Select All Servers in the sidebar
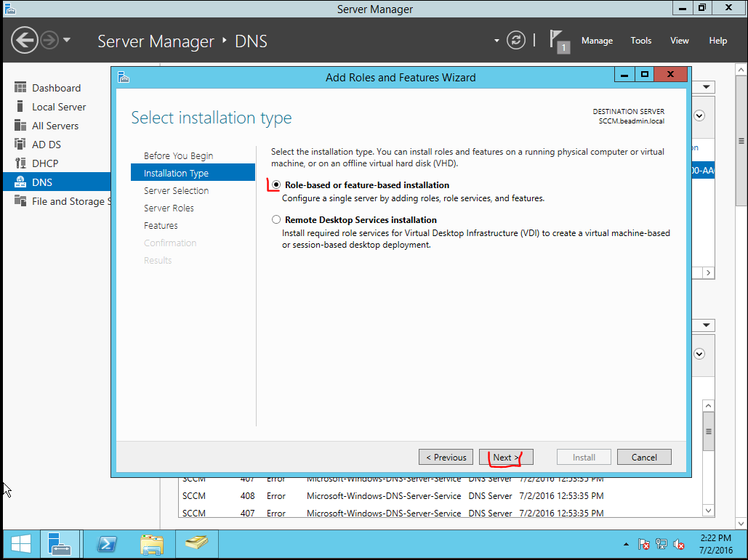This screenshot has width=748, height=560. point(57,126)
